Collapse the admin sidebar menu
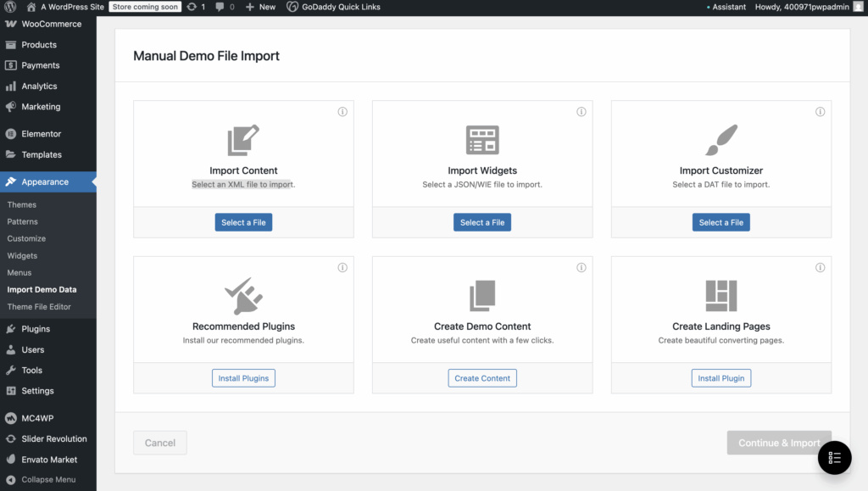This screenshot has height=491, width=868. (x=48, y=479)
